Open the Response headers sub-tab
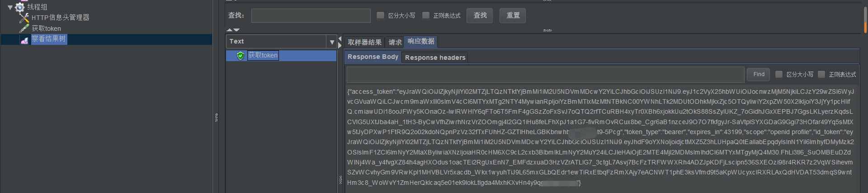Image resolution: width=868 pixels, height=193 pixels. coord(435,58)
